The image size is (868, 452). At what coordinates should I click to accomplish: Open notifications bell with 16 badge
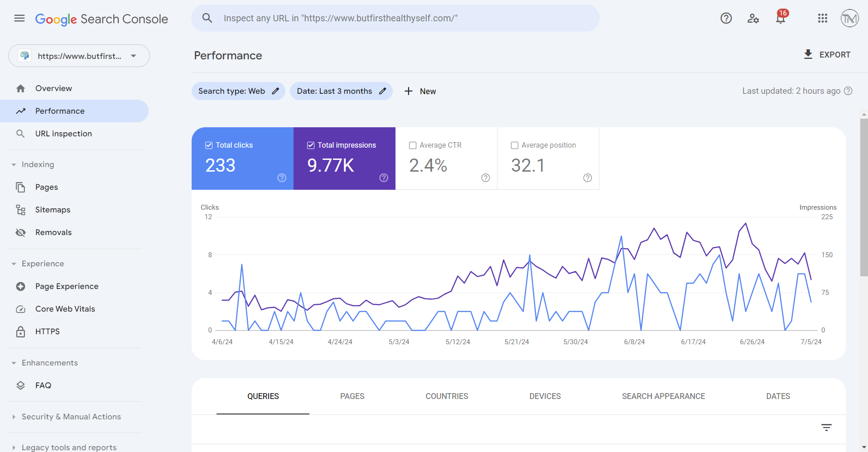(x=781, y=17)
